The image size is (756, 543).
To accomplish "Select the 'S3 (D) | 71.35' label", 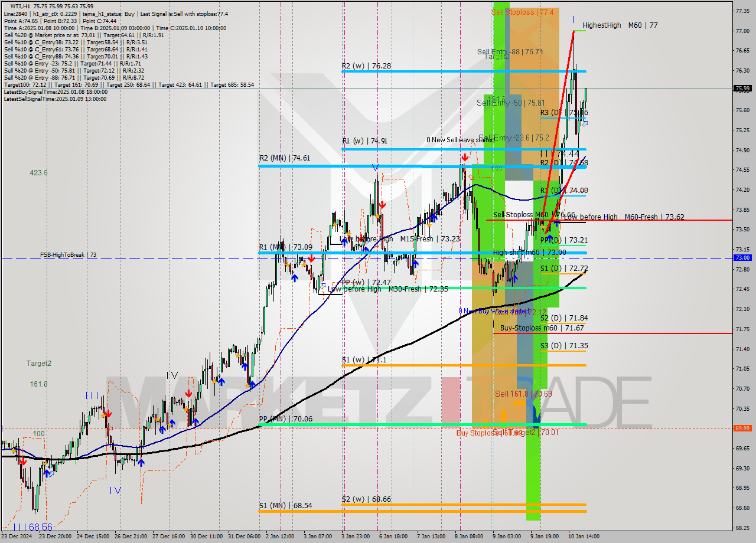I will point(564,346).
